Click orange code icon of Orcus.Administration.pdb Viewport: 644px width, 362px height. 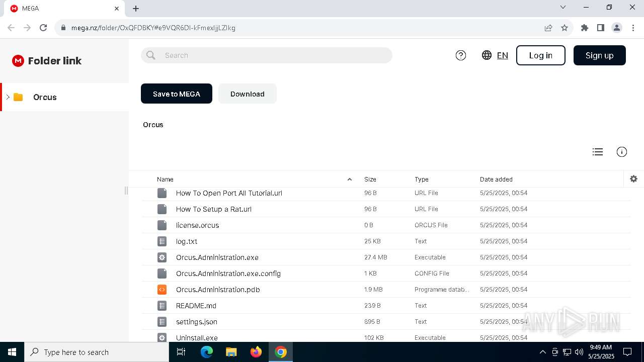pyautogui.click(x=162, y=290)
